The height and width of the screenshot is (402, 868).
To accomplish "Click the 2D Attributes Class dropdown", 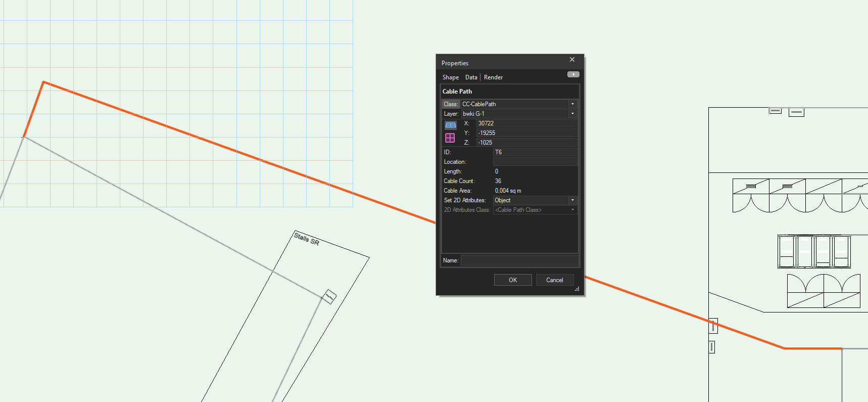I will 535,210.
